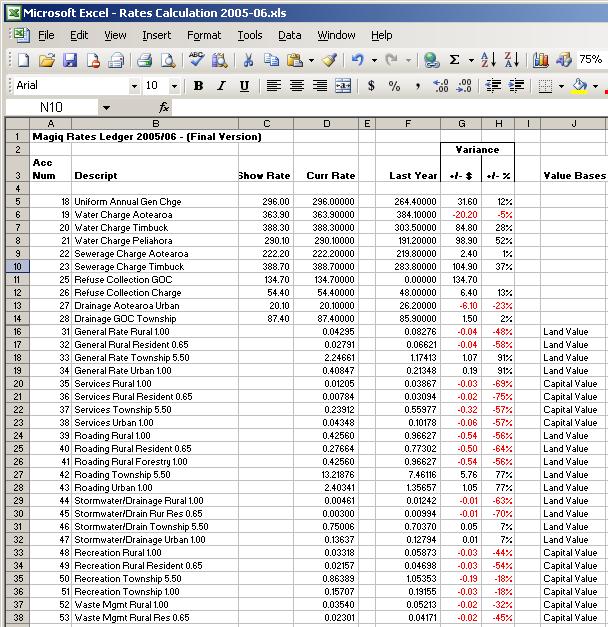This screenshot has height=627, width=608.
Task: Save the workbook with the floppy disk icon
Action: click(x=70, y=61)
